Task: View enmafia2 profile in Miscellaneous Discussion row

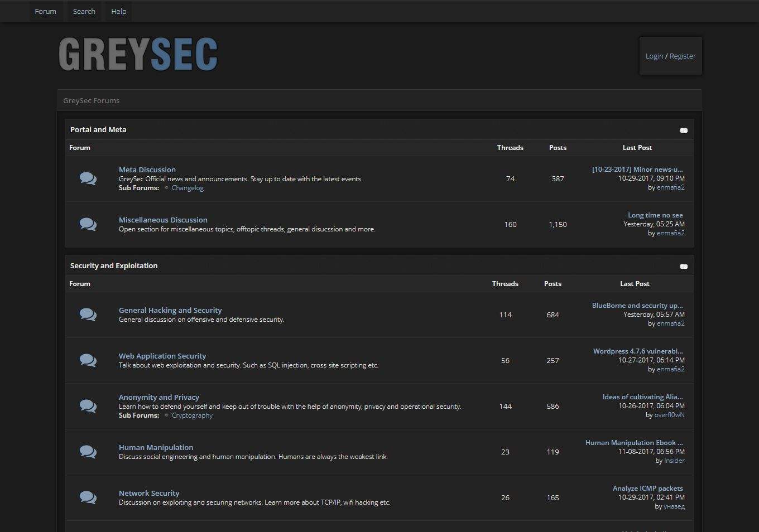Action: pos(671,233)
